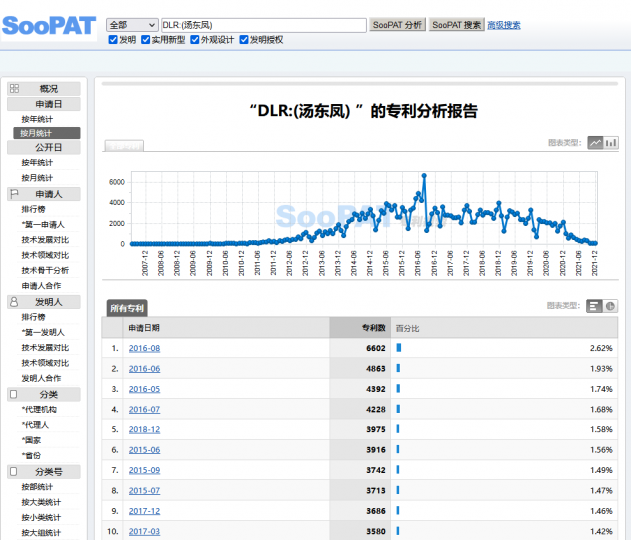This screenshot has width=631, height=540.
Task: Select the 分类 section header
Action: 44,394
